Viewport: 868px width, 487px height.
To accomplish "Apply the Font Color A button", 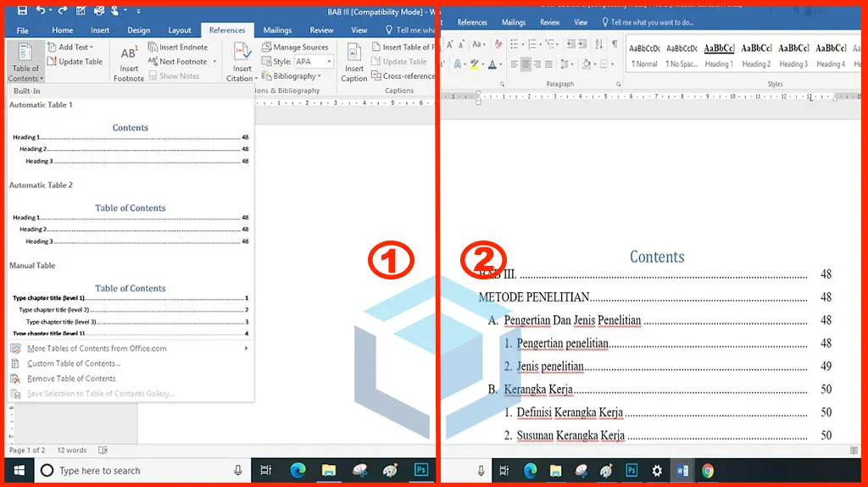I will (x=492, y=64).
